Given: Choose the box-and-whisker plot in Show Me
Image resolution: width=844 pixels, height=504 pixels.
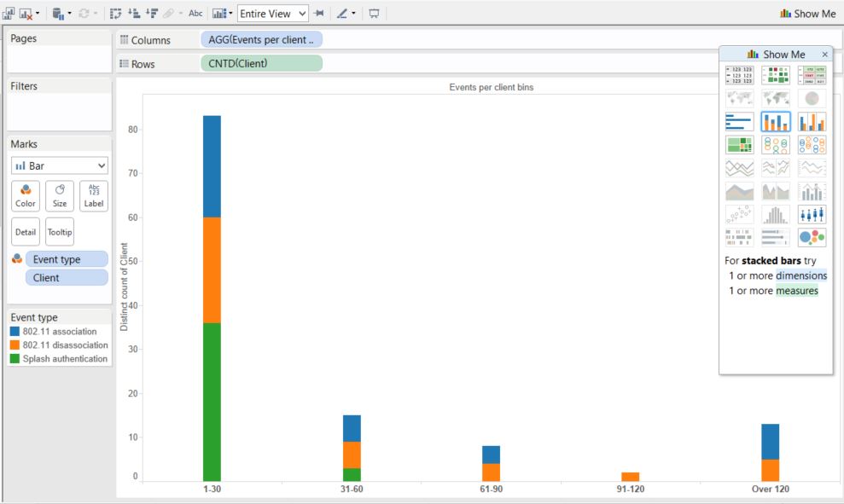Looking at the screenshot, I should click(812, 214).
